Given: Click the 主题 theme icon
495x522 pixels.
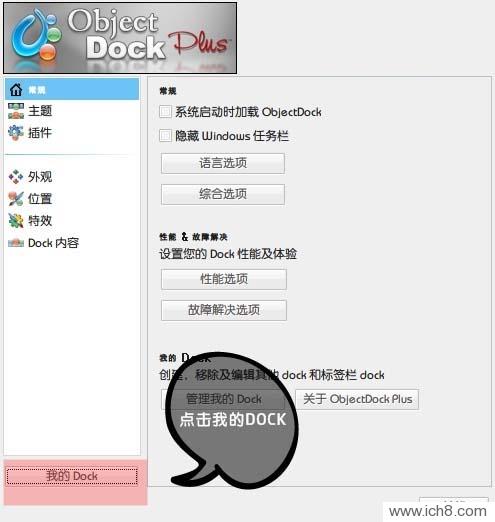Looking at the screenshot, I should coord(16,111).
